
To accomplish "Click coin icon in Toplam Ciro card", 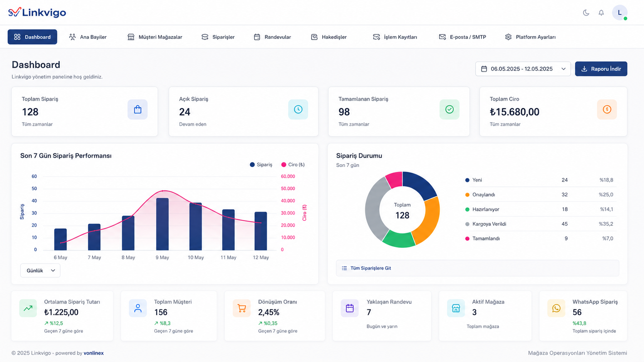I will tap(607, 110).
